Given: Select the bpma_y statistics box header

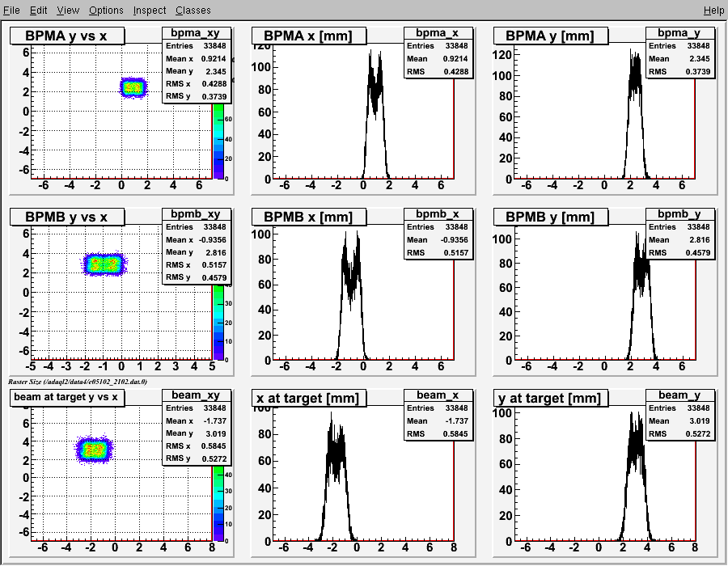Looking at the screenshot, I should [679, 33].
